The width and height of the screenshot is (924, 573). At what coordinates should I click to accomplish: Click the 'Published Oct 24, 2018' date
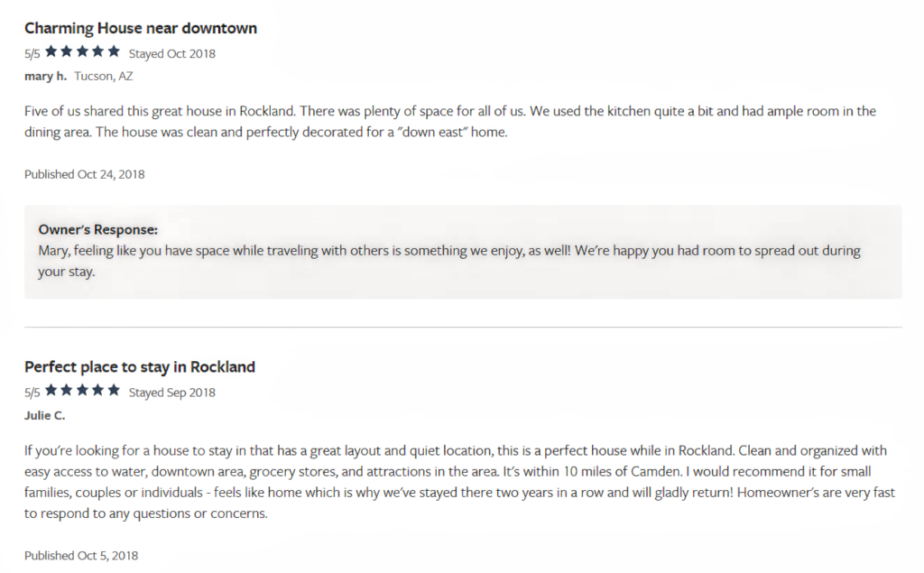point(84,174)
